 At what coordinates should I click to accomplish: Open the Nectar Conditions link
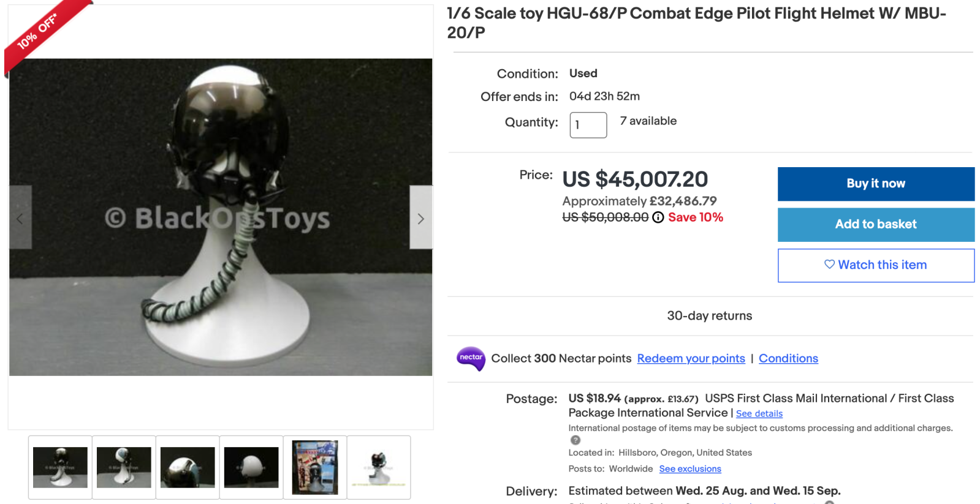pyautogui.click(x=788, y=358)
